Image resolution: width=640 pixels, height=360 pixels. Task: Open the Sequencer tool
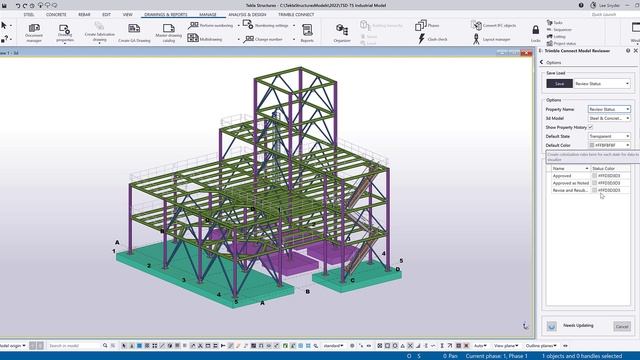[x=559, y=29]
